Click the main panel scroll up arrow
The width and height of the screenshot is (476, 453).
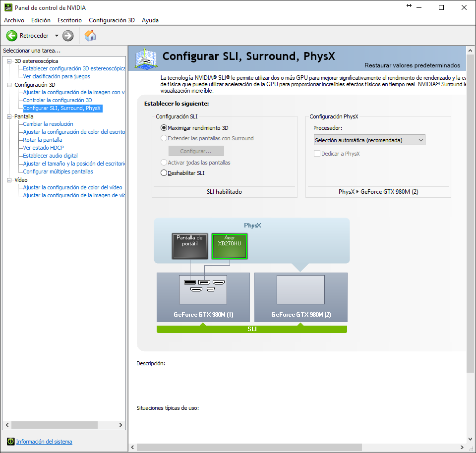click(470, 51)
